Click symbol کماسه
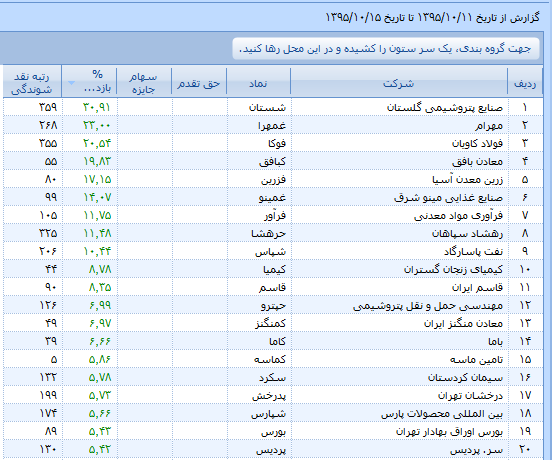This screenshot has width=552, height=460. [270, 360]
